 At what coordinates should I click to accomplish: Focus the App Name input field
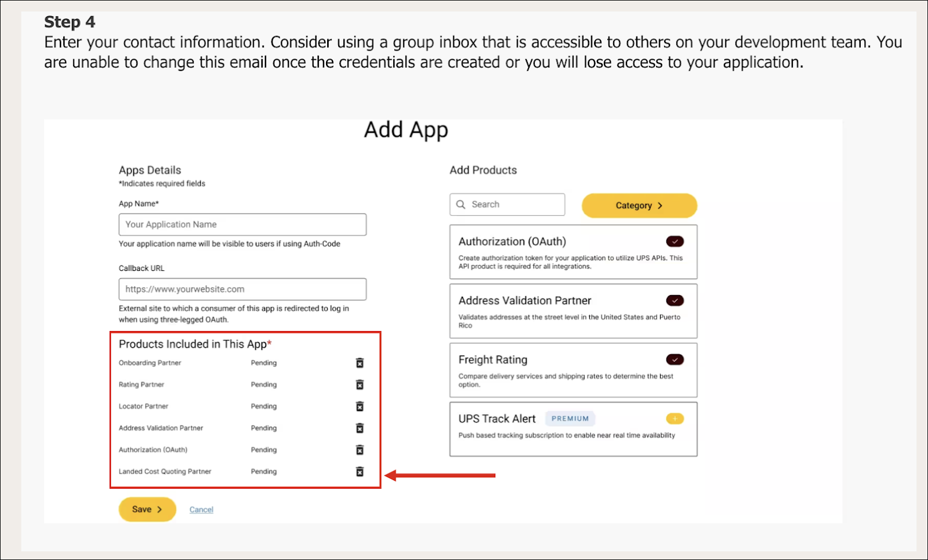[242, 224]
